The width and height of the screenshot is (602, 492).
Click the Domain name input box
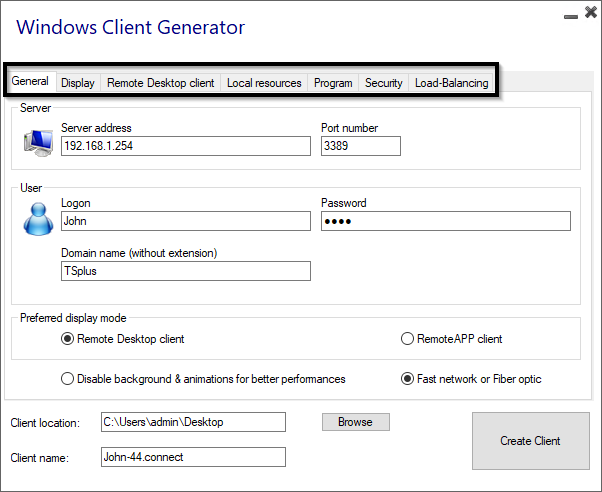(x=185, y=271)
